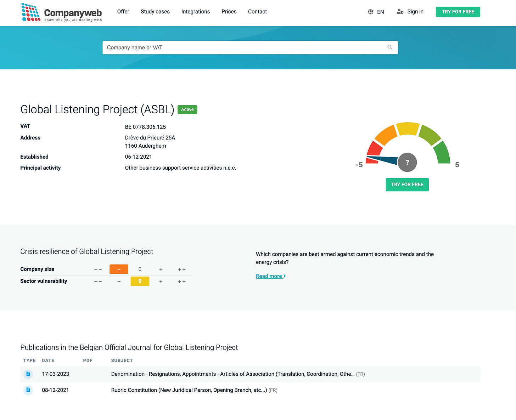Open the Offer menu

123,11
